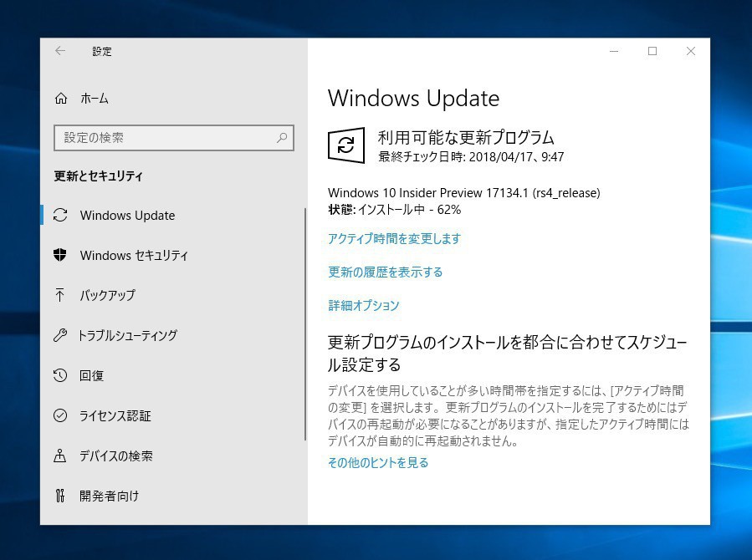Click the 開発者向け developer icon

click(x=59, y=496)
